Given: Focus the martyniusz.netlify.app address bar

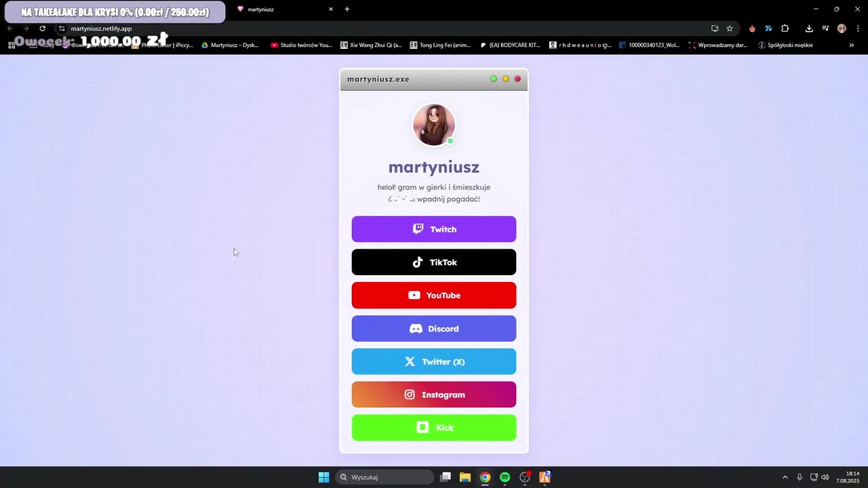Looking at the screenshot, I should coord(380,28).
